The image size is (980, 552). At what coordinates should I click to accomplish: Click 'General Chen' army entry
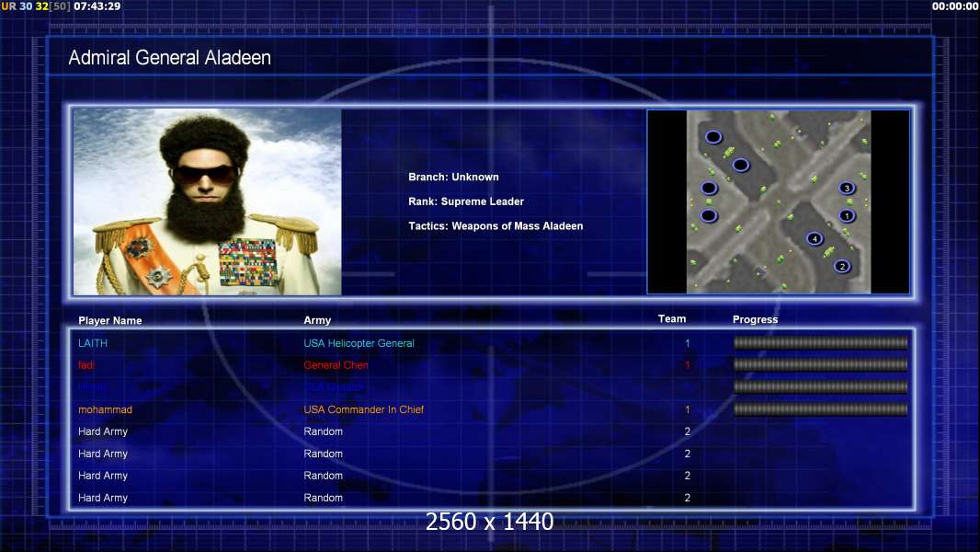point(336,365)
